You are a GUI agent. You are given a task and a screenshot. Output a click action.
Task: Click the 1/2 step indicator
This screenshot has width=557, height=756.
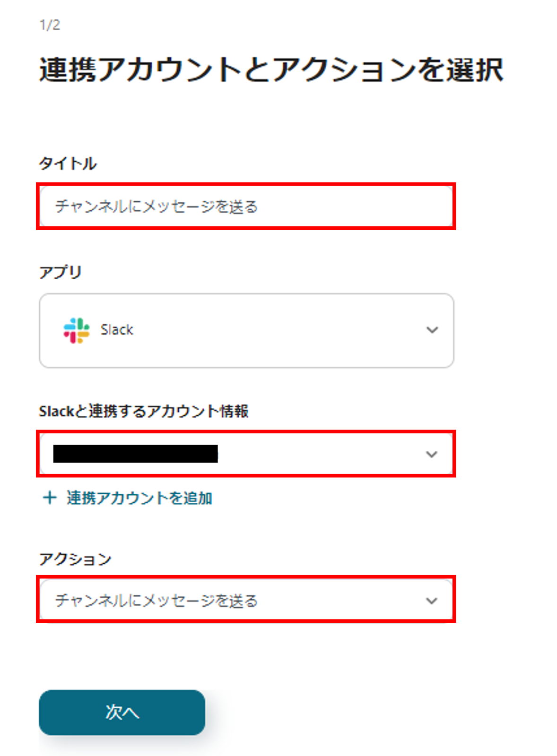[x=50, y=25]
